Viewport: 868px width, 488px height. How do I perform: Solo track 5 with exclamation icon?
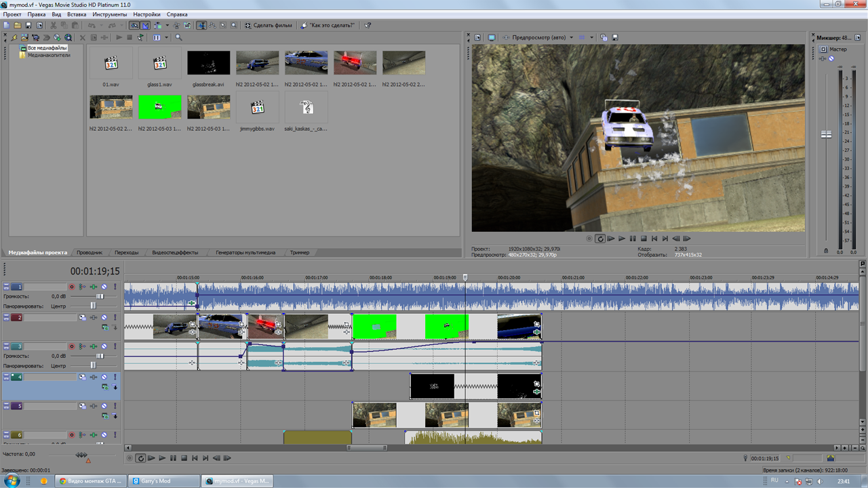click(x=115, y=406)
